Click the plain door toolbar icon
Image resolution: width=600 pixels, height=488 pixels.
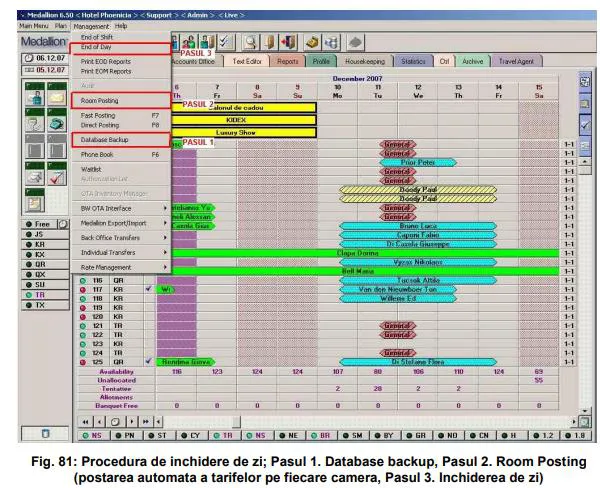(x=270, y=42)
